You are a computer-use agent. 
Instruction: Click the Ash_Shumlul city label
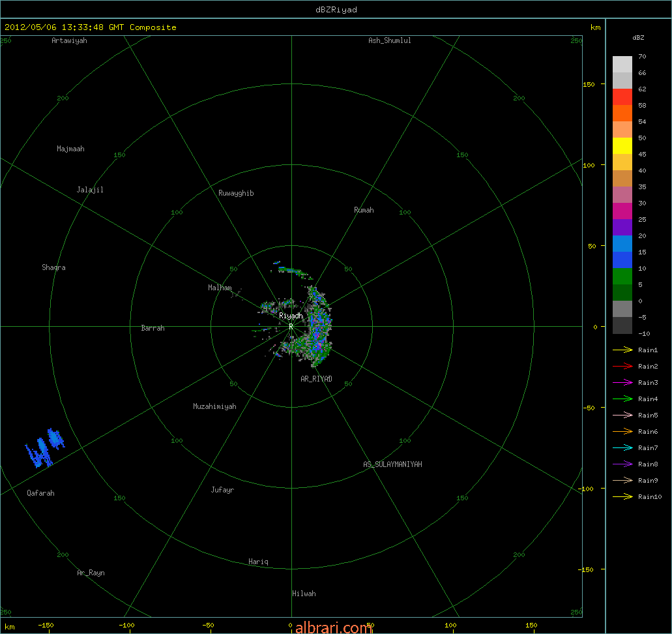pos(390,40)
